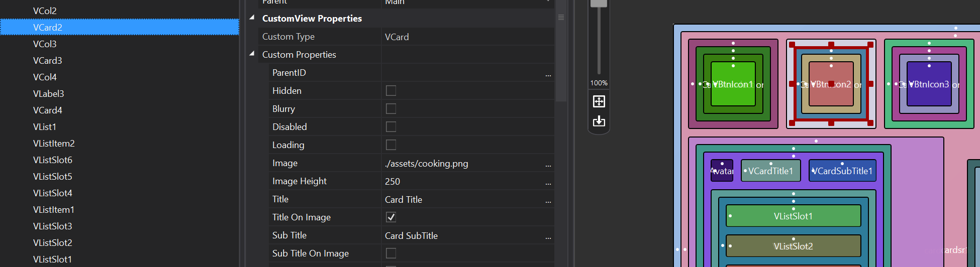
Task: Toggle the Blurry checkbox
Action: point(391,109)
